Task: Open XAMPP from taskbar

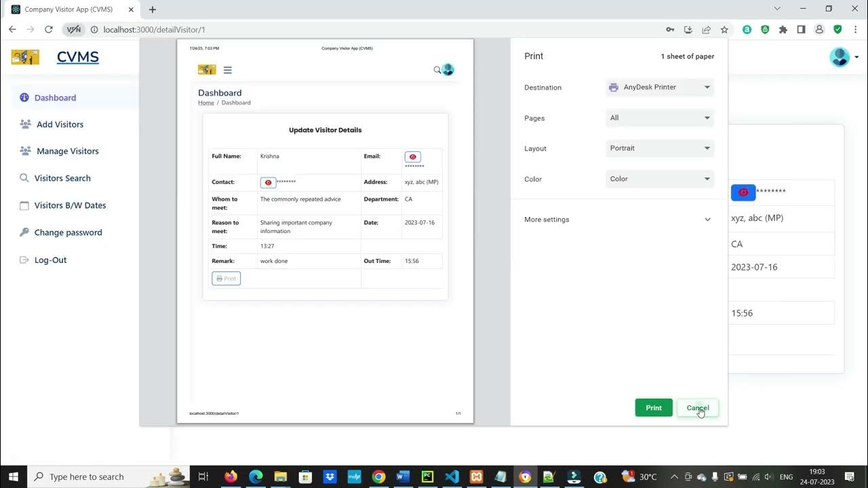Action: (x=476, y=476)
